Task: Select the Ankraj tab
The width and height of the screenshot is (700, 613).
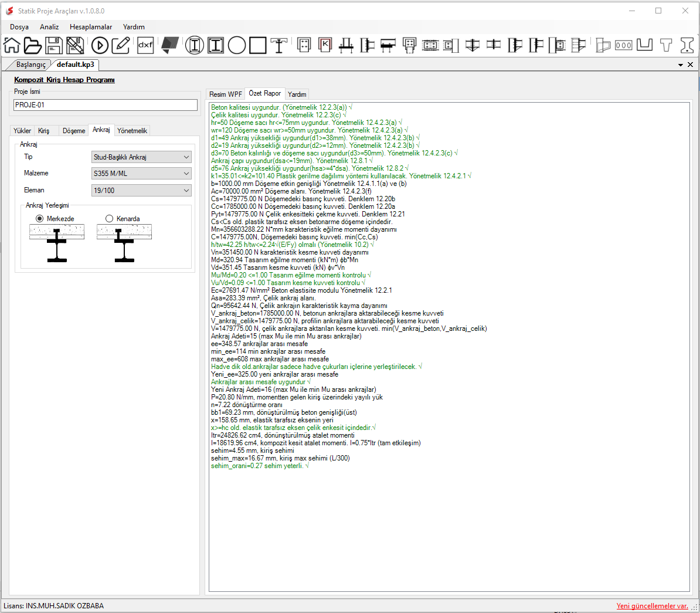Action: coord(101,130)
